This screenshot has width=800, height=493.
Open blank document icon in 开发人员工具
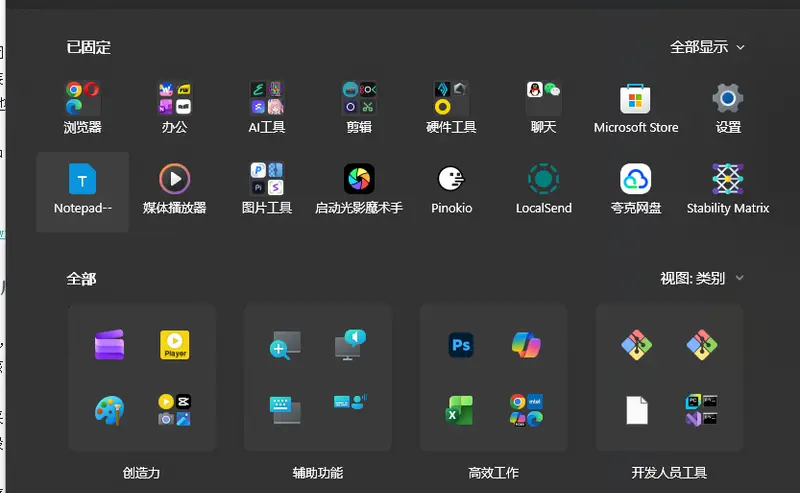[x=637, y=410]
